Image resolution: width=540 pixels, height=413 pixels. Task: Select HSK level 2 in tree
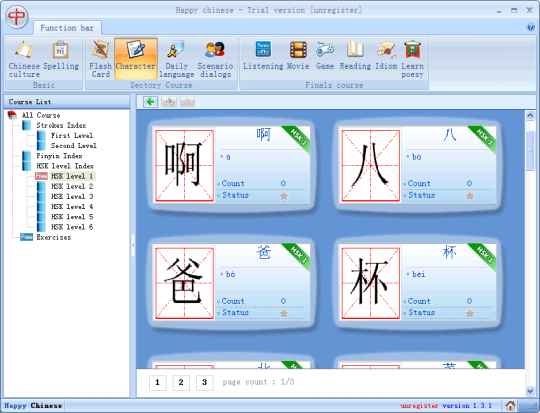tap(72, 186)
